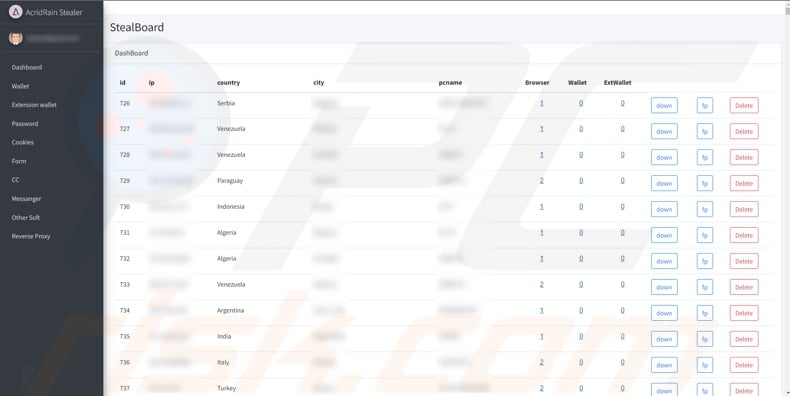This screenshot has height=396, width=790.
Task: Select the Turkey country cell
Action: (226, 388)
